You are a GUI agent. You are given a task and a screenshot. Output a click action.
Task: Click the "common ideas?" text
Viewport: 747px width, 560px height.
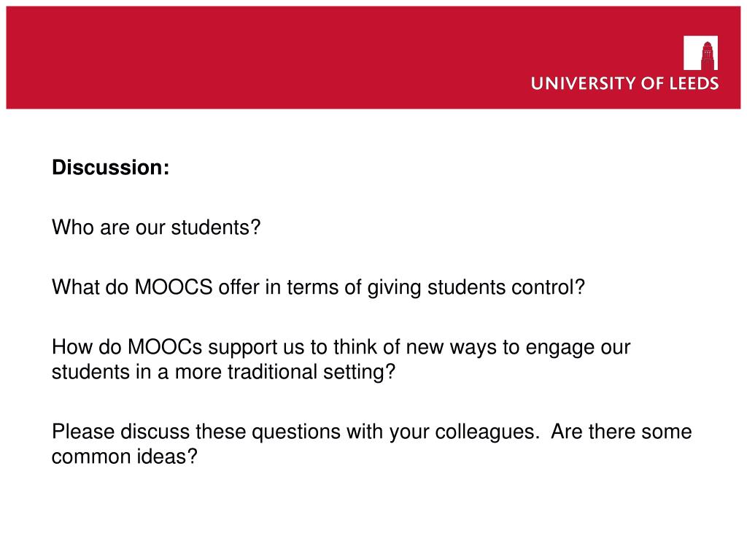[124, 456]
